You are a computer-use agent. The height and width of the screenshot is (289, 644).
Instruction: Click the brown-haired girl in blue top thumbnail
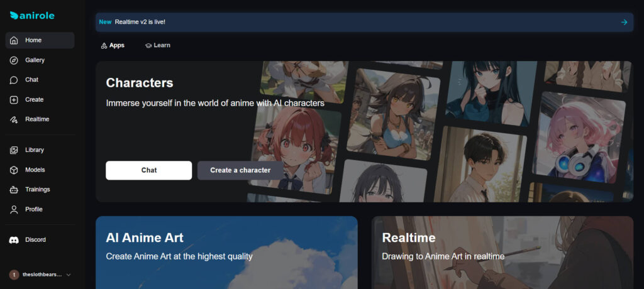392,115
